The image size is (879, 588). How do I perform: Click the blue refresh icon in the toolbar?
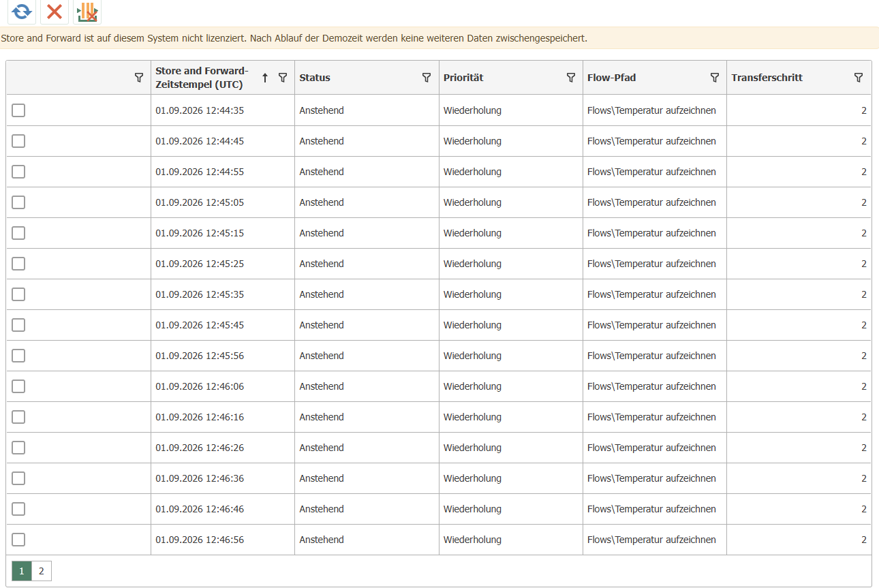22,12
